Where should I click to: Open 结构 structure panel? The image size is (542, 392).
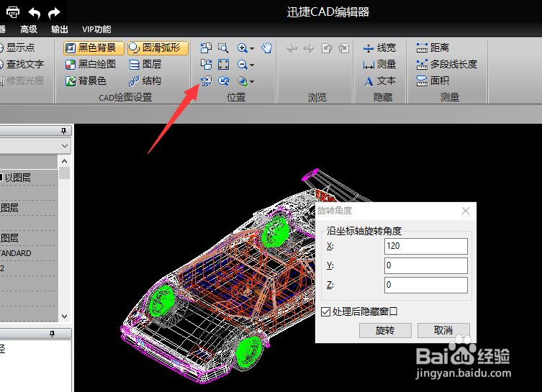[x=145, y=81]
